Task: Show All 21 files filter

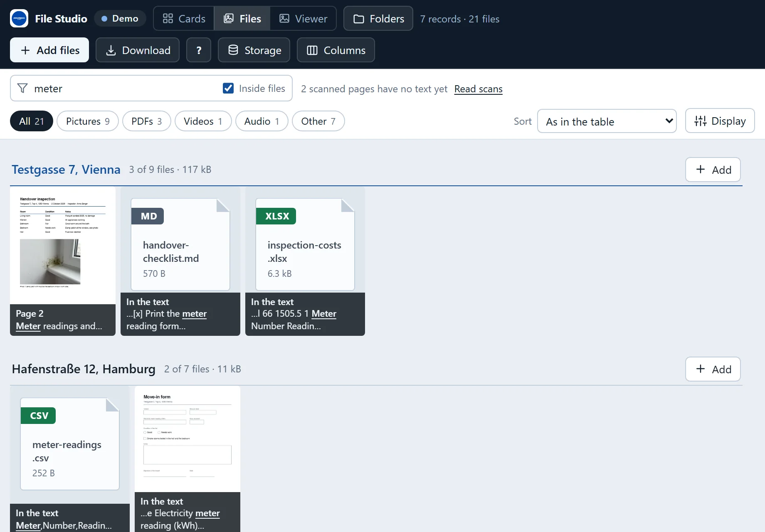Action: (32, 121)
